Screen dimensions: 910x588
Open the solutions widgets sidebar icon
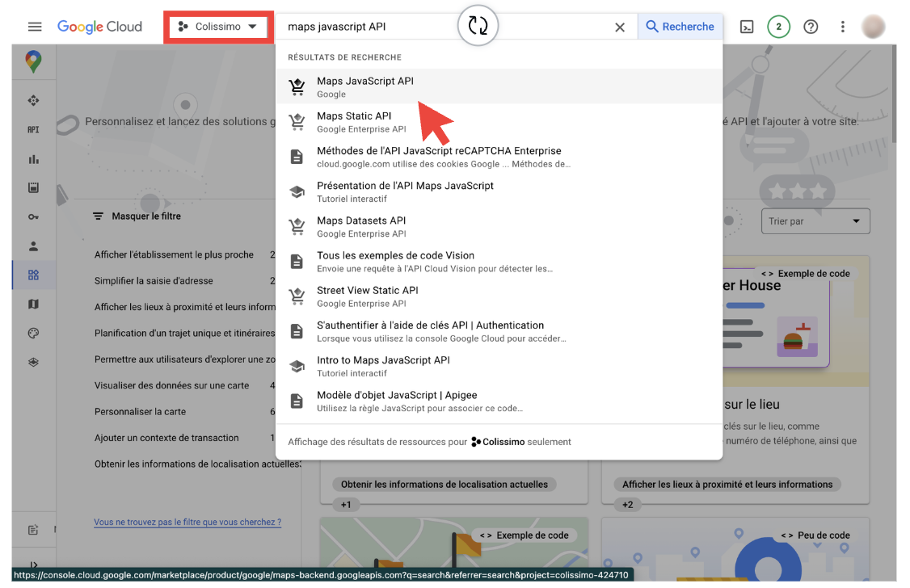point(34,275)
